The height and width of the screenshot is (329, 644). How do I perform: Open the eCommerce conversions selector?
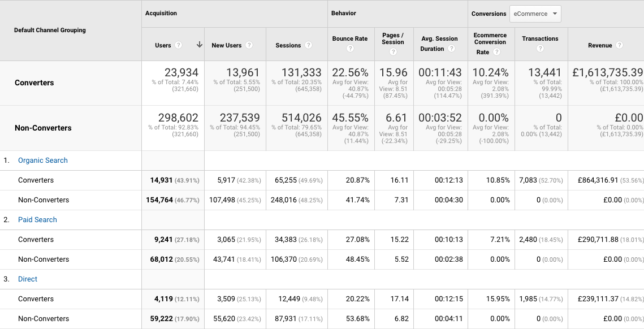[x=535, y=14]
